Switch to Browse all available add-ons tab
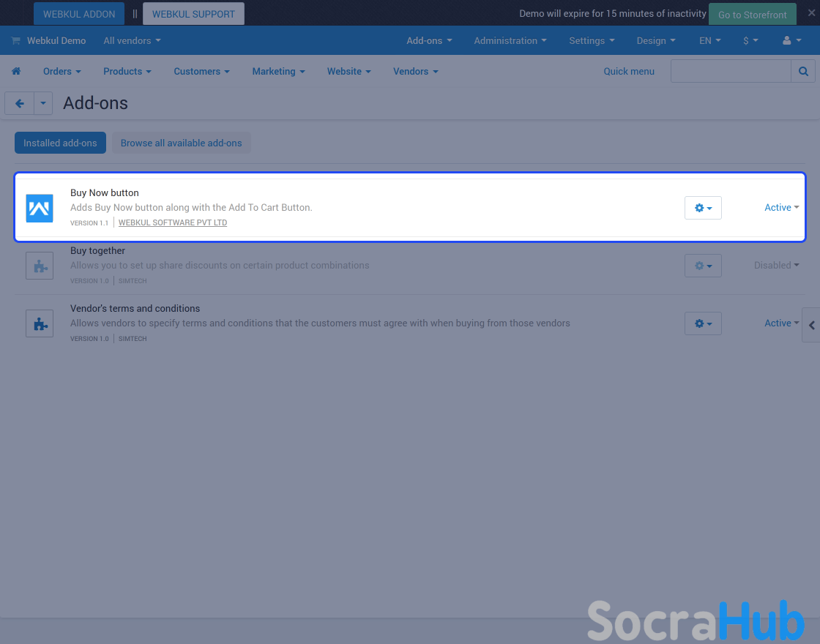Screen dimensions: 820x644 click(182, 143)
